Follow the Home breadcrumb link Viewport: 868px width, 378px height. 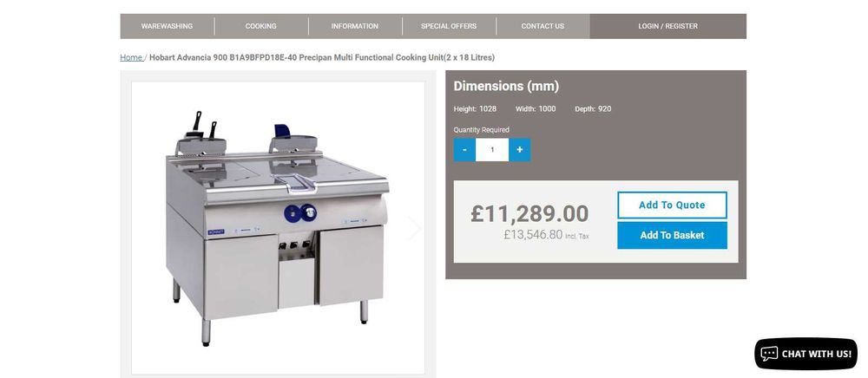tap(131, 57)
